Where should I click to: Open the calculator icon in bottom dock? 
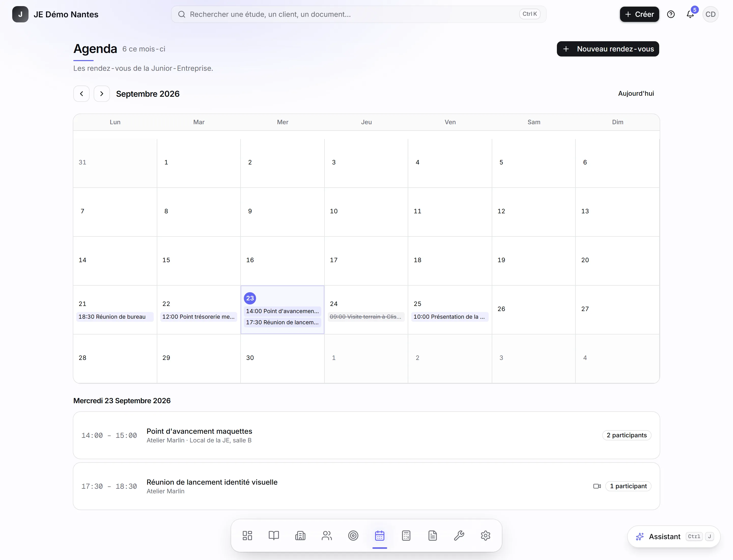pyautogui.click(x=406, y=535)
